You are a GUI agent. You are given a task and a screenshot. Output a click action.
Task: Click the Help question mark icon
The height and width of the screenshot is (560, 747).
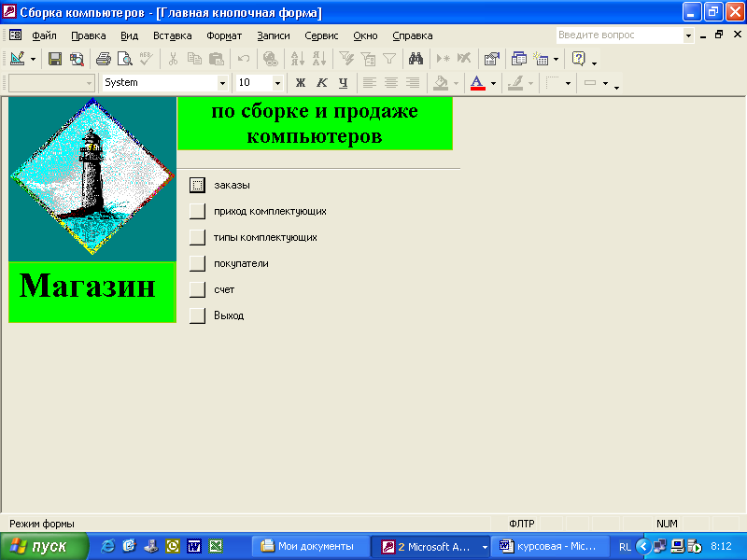click(x=578, y=59)
